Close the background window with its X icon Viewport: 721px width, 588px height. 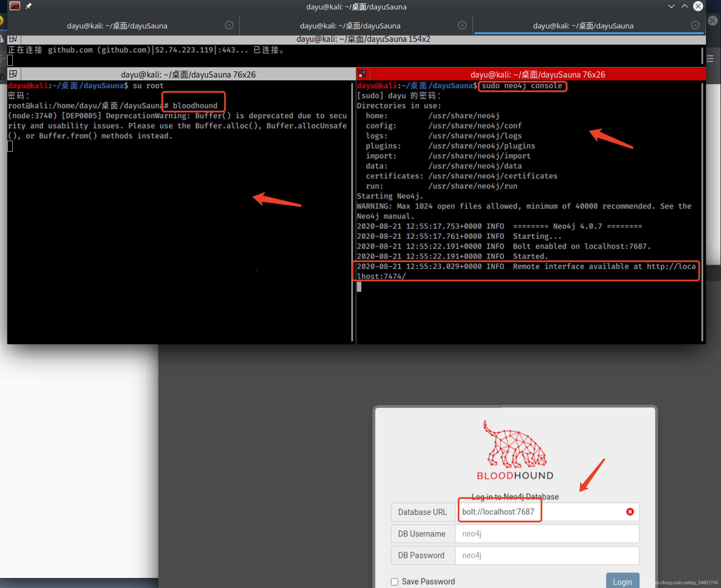tap(713, 21)
